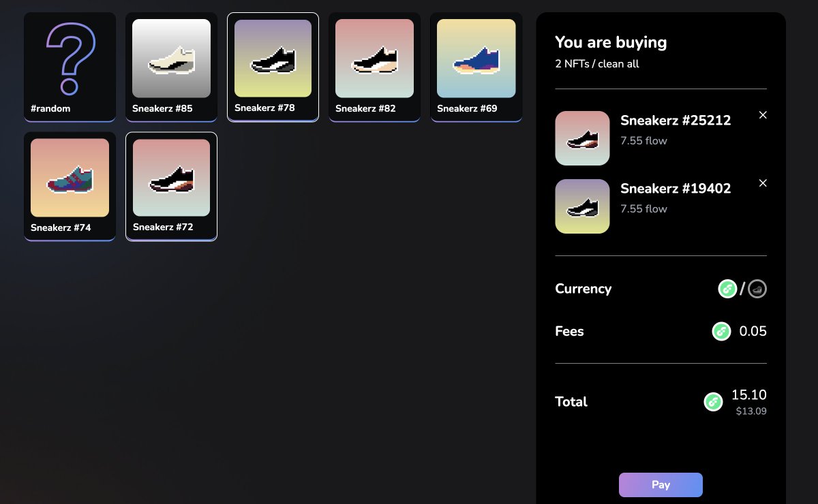Remove Sneakerz #25212 from cart
The image size is (818, 504).
[x=763, y=115]
